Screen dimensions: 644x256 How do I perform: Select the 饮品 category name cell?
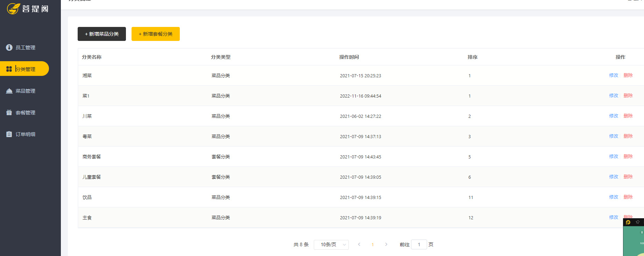pyautogui.click(x=87, y=197)
